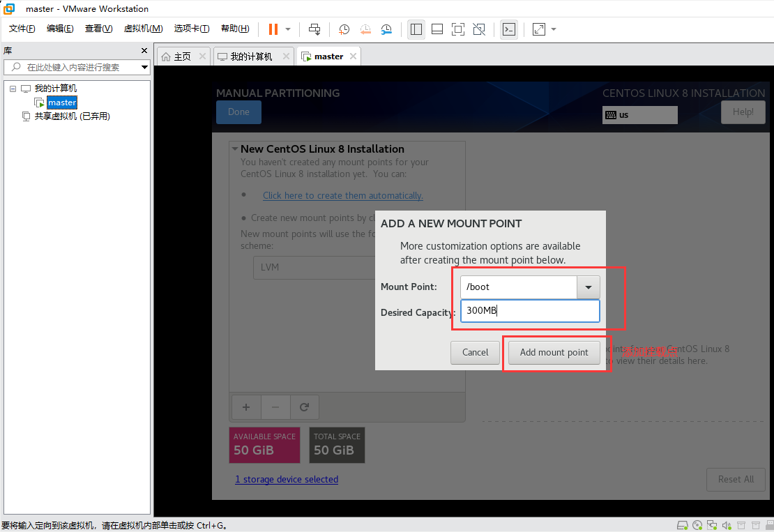Click the minus remove mount point icon
The width and height of the screenshot is (774, 532).
(x=275, y=407)
